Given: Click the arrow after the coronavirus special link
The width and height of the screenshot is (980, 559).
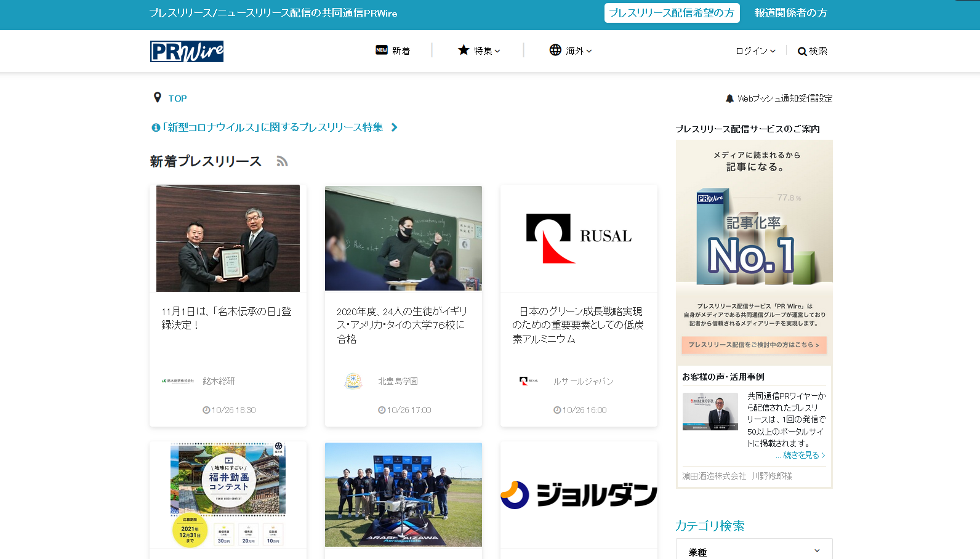Looking at the screenshot, I should pos(395,127).
